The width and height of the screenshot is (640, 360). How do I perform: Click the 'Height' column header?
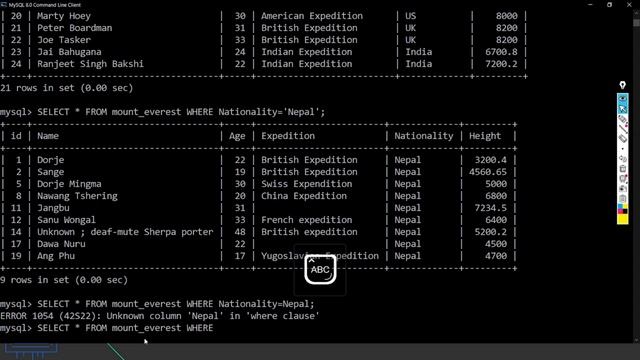485,136
